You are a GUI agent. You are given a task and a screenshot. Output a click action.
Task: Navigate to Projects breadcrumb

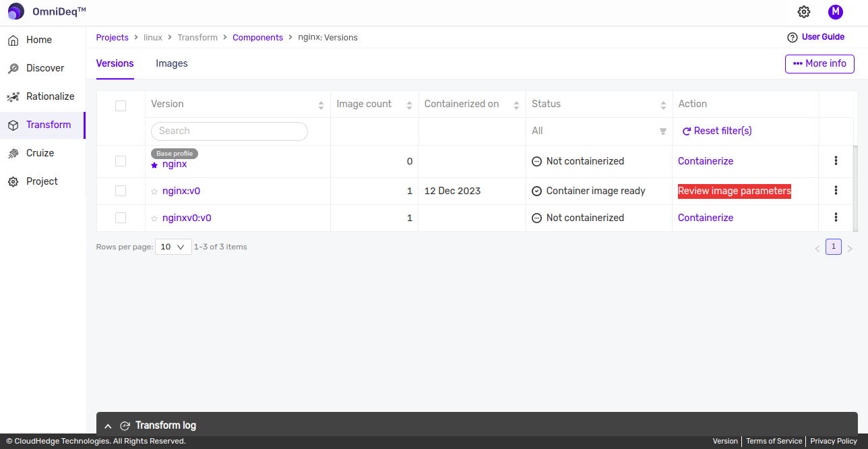[x=113, y=38]
